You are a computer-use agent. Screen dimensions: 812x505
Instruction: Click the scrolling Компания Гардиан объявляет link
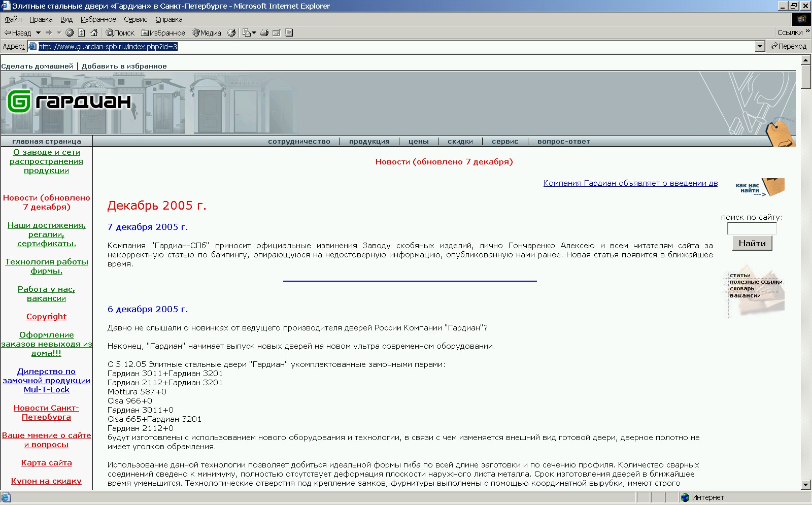tap(630, 183)
